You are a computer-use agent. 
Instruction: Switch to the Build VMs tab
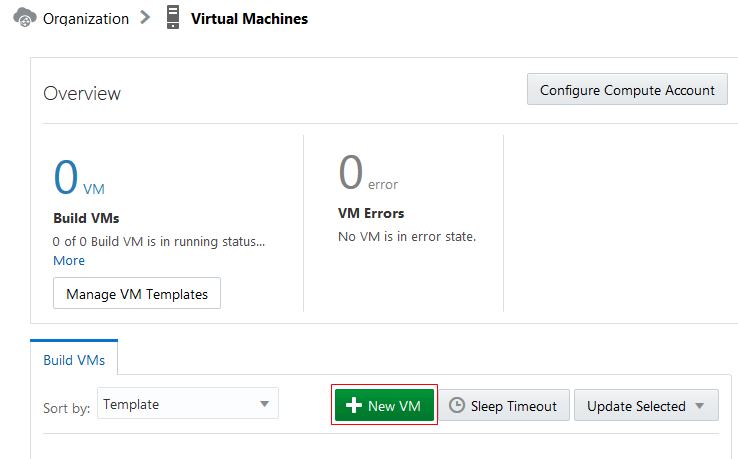[74, 360]
